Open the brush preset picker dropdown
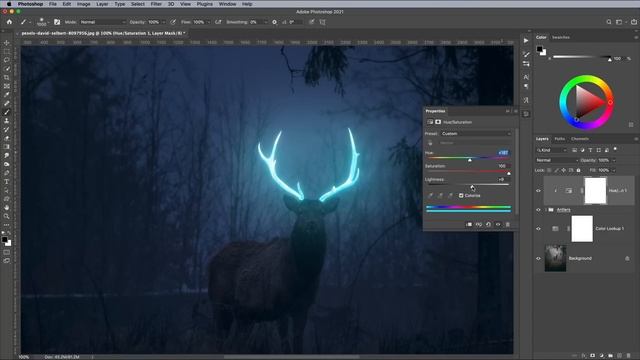Image resolution: width=640 pixels, height=360 pixels. coord(48,22)
